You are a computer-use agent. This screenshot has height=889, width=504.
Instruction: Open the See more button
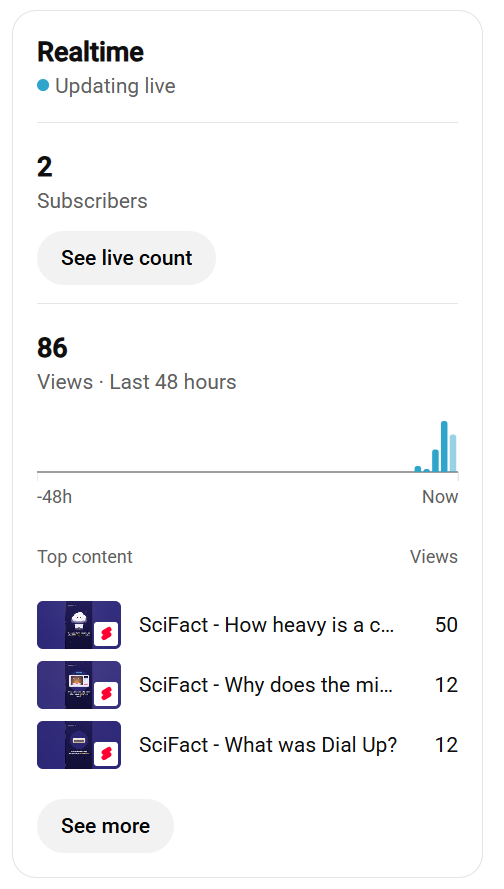click(105, 826)
